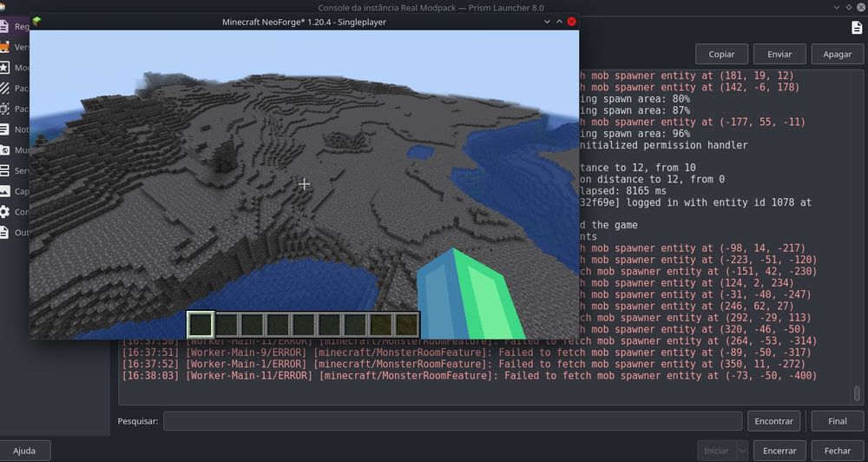Click log line ending (-151, 42, -230)
The image size is (868, 462).
tap(698, 272)
